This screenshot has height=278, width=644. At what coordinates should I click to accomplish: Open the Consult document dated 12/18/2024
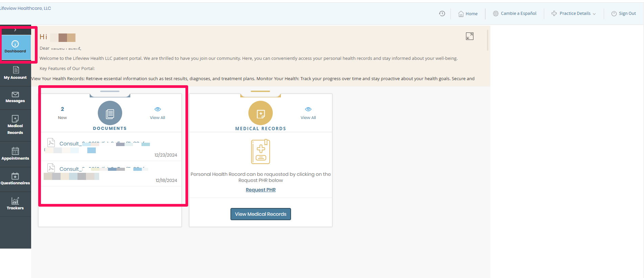(111, 173)
